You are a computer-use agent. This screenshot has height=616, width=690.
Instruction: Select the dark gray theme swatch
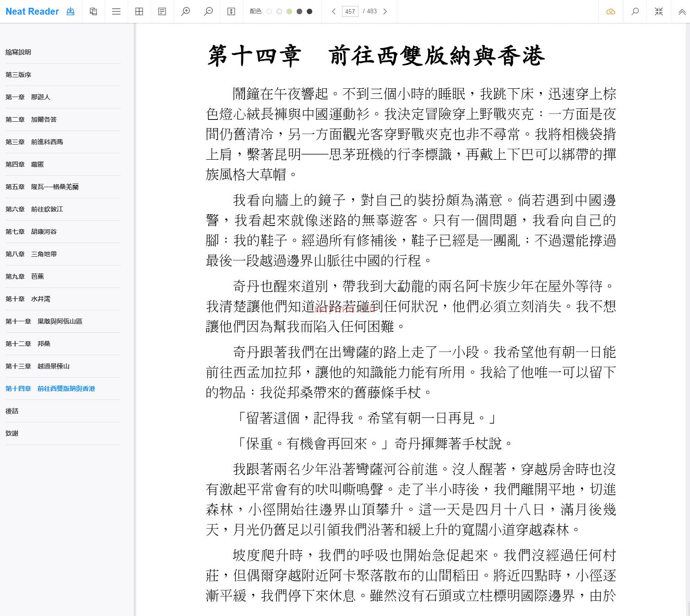click(x=299, y=11)
